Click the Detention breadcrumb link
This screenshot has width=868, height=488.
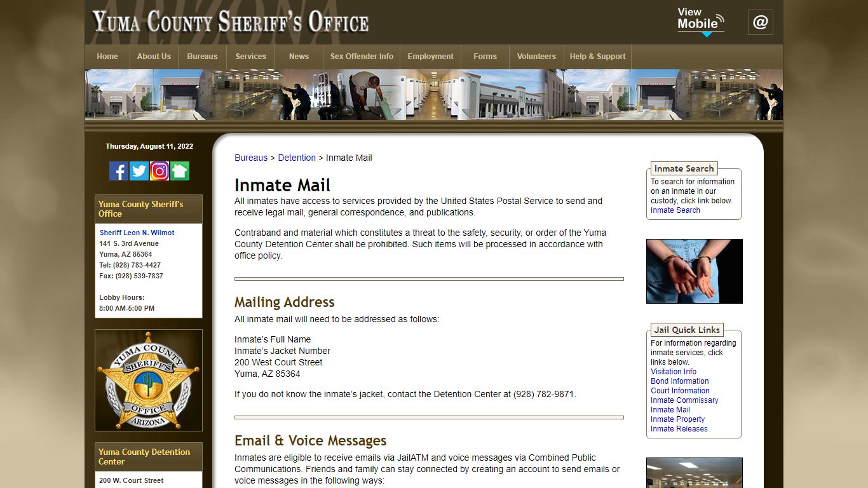pos(297,158)
